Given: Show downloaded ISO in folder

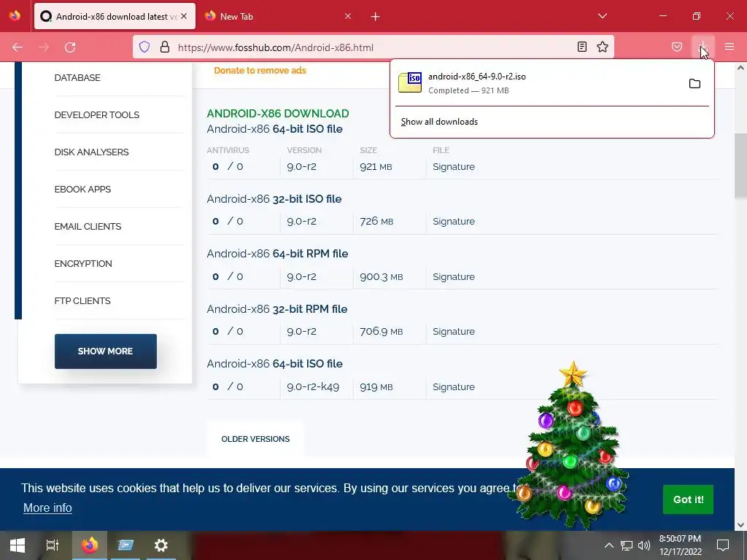Looking at the screenshot, I should [x=694, y=84].
